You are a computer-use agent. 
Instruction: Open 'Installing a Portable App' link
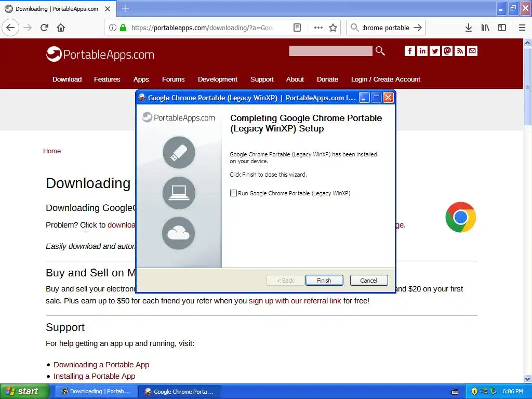pyautogui.click(x=95, y=376)
